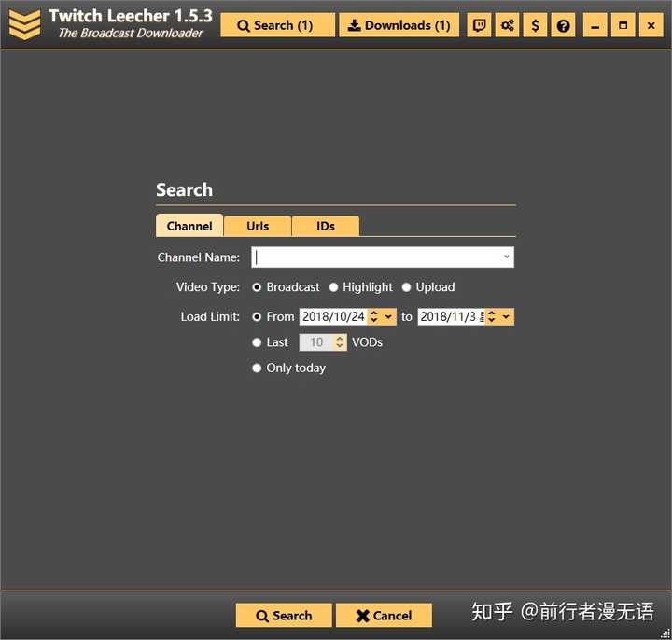This screenshot has height=640, width=672.
Task: Select the From date range option
Action: tap(273, 317)
